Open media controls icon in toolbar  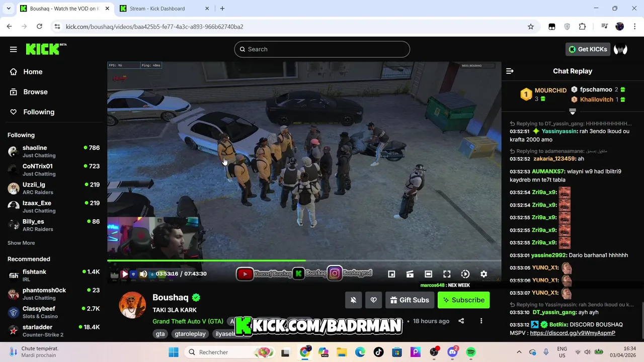[604, 27]
